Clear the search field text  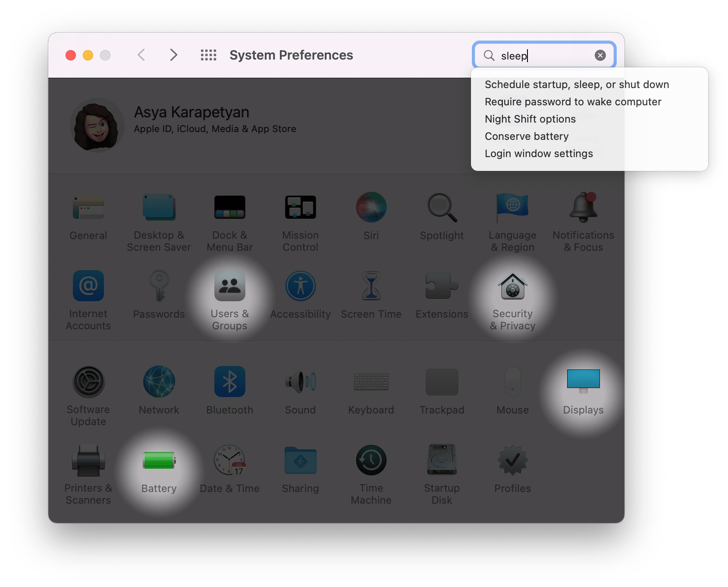(600, 55)
